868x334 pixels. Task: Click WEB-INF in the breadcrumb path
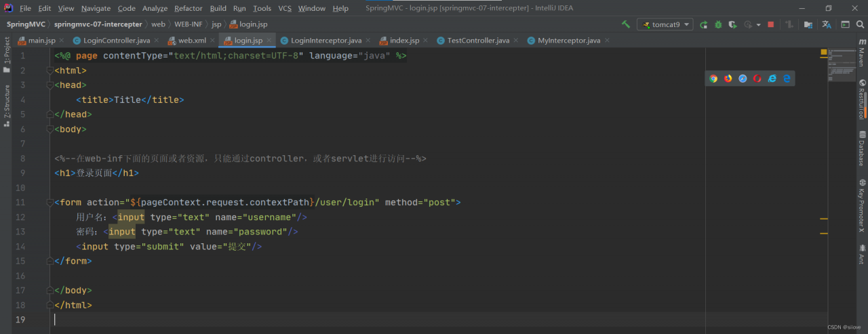point(188,24)
